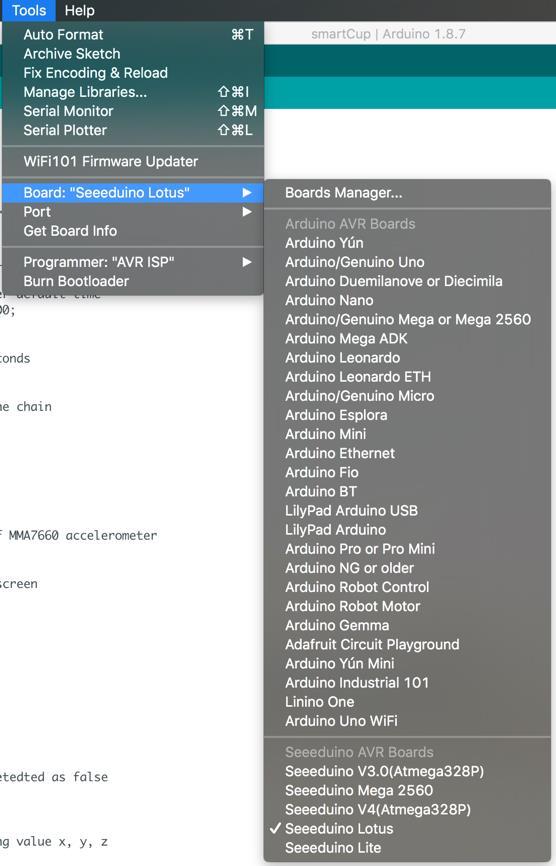Pick Arduino Robot Motor

(407, 606)
